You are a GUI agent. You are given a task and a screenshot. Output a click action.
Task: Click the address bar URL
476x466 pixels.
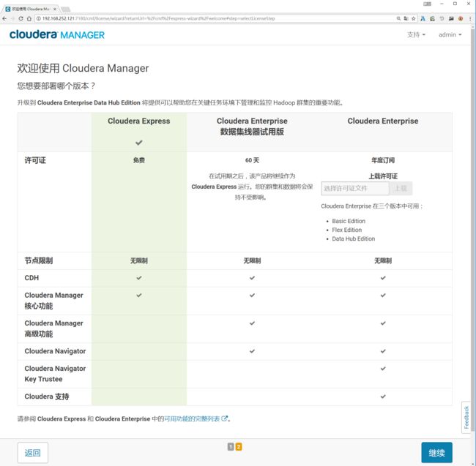click(158, 18)
